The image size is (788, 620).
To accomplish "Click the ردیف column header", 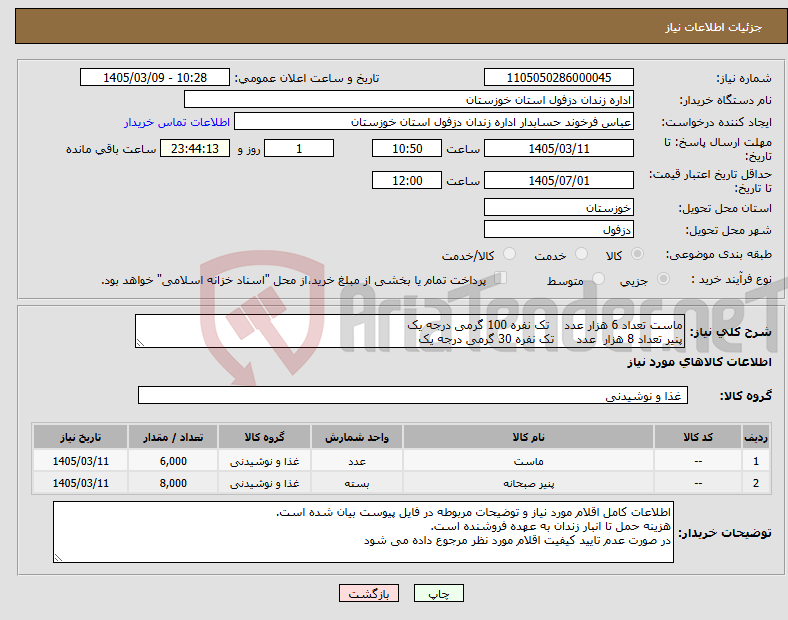I will coord(755,437).
